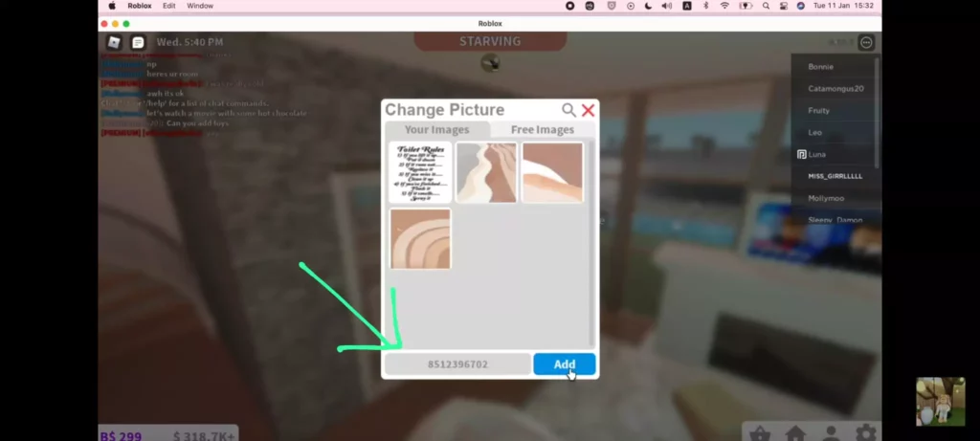Select the beige concentric arches thumbnail
This screenshot has width=980, height=441.
tap(420, 238)
